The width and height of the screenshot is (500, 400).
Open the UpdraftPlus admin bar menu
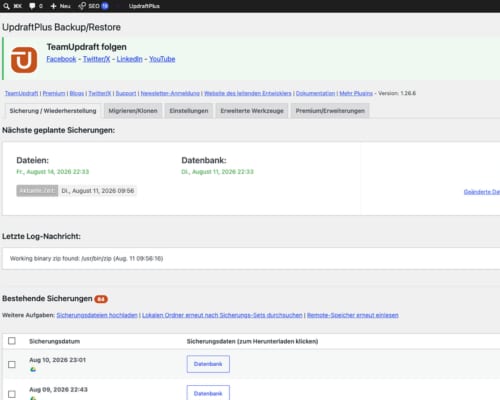click(144, 6)
